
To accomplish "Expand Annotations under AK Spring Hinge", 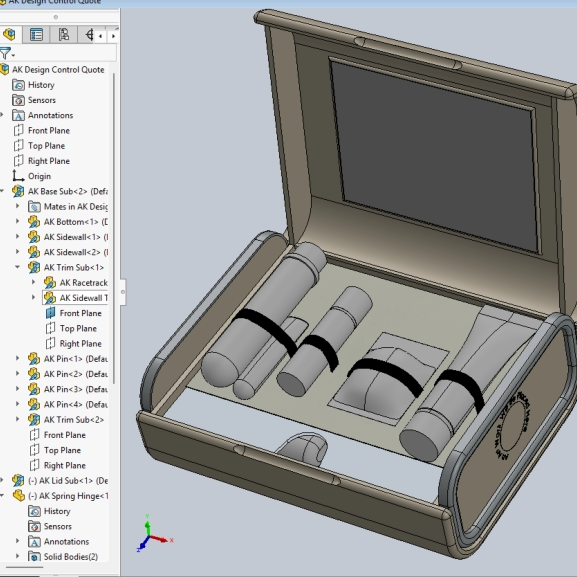I will (17, 541).
